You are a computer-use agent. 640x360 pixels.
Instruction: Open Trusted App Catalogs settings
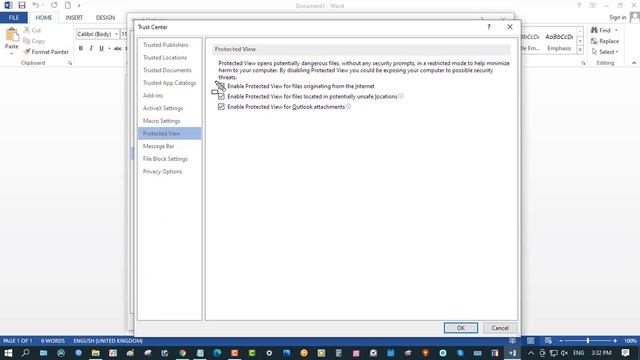tap(169, 83)
